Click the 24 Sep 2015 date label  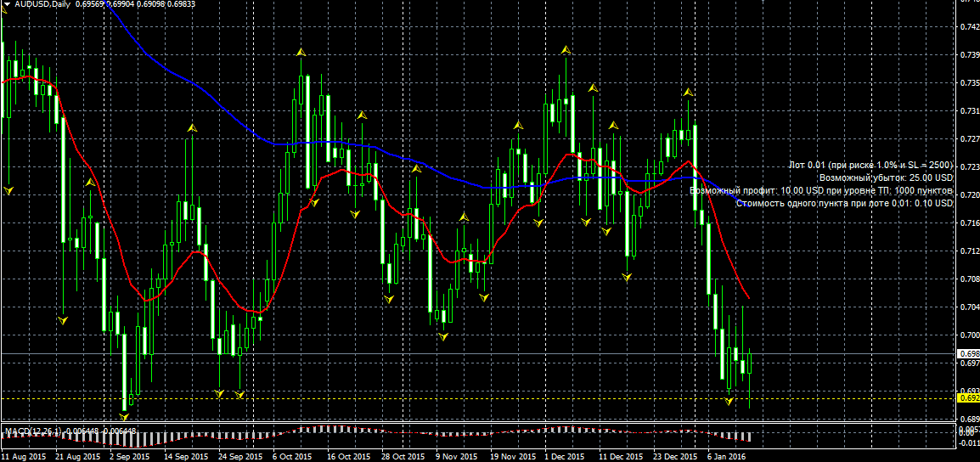click(x=240, y=457)
